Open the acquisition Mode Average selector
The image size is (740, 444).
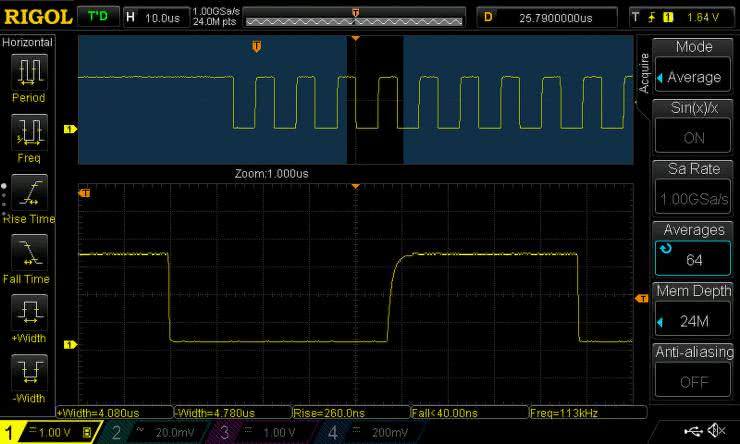[x=693, y=77]
